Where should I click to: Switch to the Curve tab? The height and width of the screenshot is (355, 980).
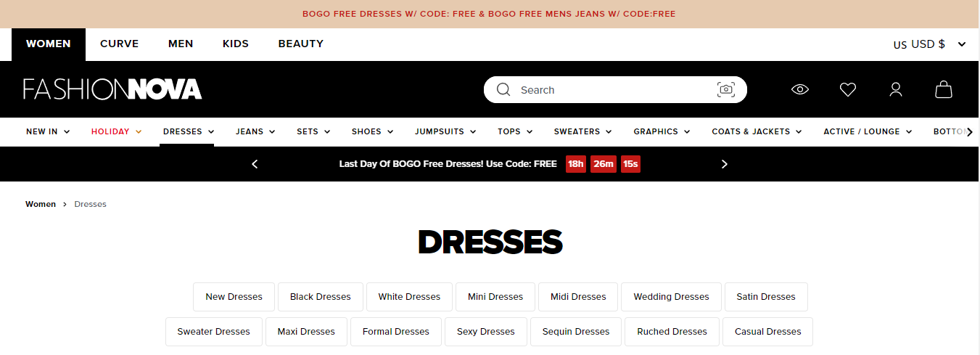tap(120, 44)
